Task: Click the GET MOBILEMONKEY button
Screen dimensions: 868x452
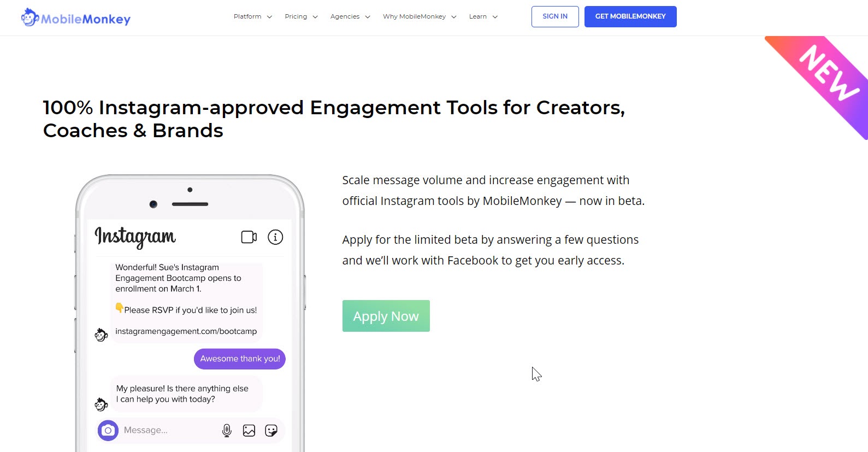Action: click(630, 16)
